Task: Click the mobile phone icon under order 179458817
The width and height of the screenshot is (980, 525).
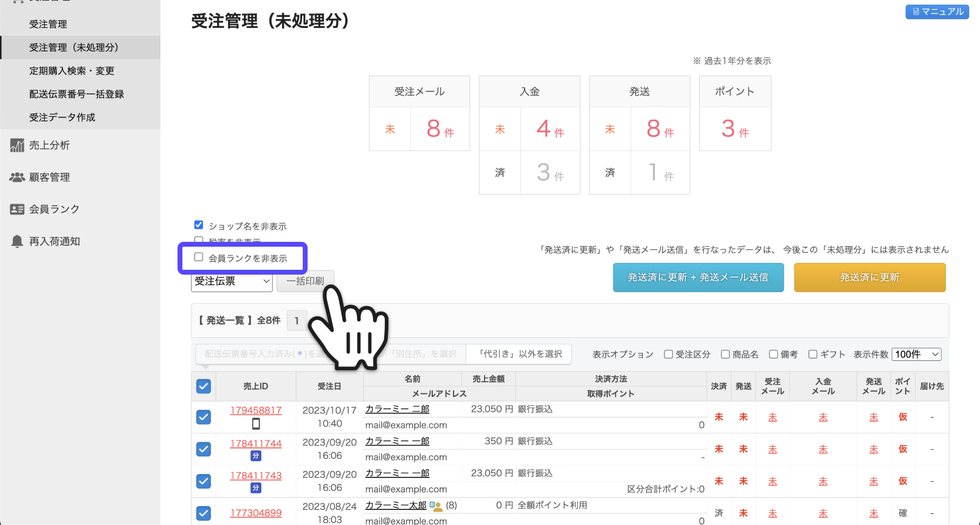Action: [x=256, y=424]
